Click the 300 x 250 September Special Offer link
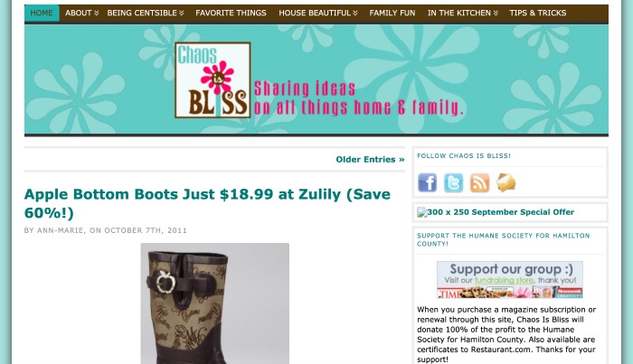Image resolution: width=633 pixels, height=364 pixels. tap(501, 212)
